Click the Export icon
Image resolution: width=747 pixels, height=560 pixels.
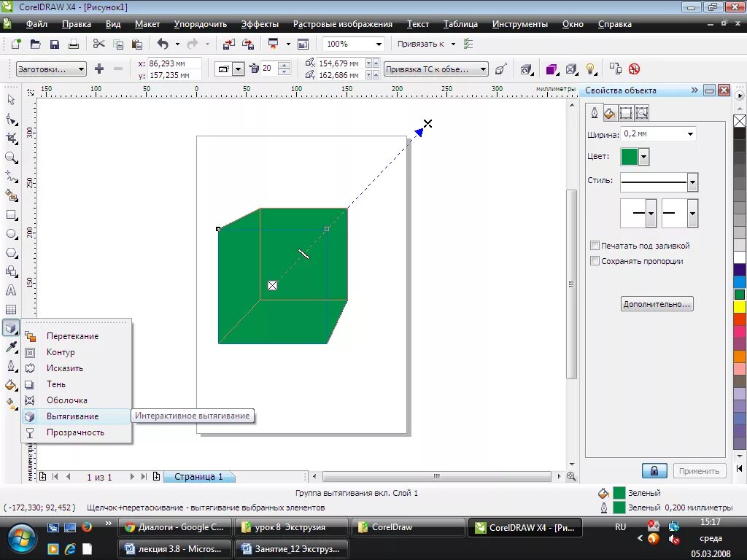point(248,44)
